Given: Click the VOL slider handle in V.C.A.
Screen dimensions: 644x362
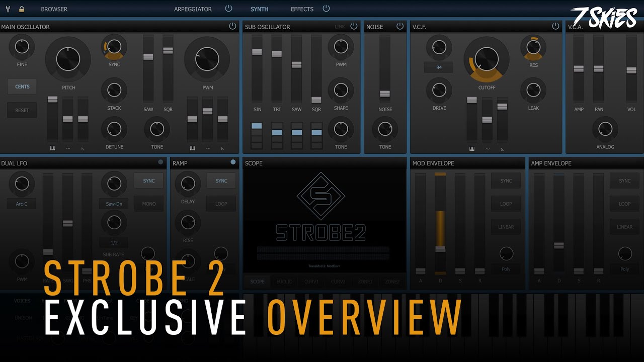Looking at the screenshot, I should point(631,70).
